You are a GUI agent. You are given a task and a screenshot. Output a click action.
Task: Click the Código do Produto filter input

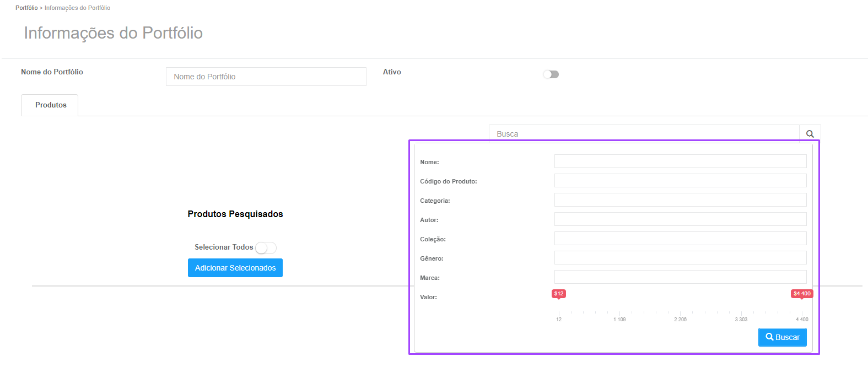[680, 180]
